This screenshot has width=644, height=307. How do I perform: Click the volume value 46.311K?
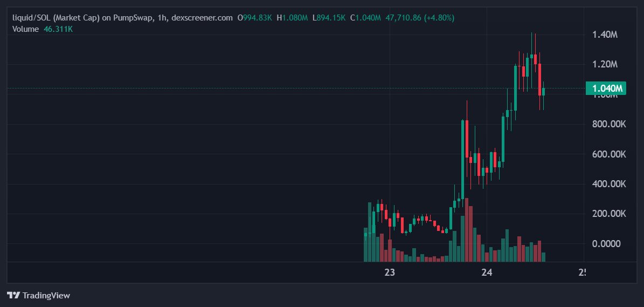tap(58, 29)
